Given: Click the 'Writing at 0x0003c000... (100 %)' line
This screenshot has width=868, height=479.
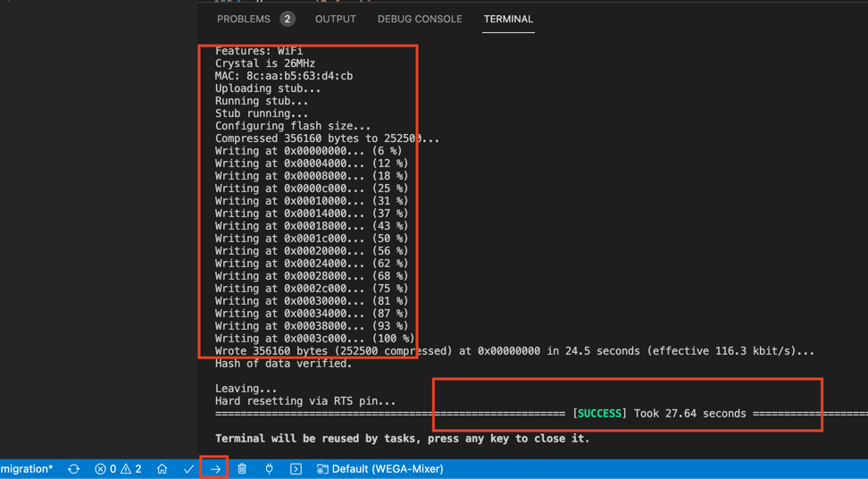Looking at the screenshot, I should (314, 339).
